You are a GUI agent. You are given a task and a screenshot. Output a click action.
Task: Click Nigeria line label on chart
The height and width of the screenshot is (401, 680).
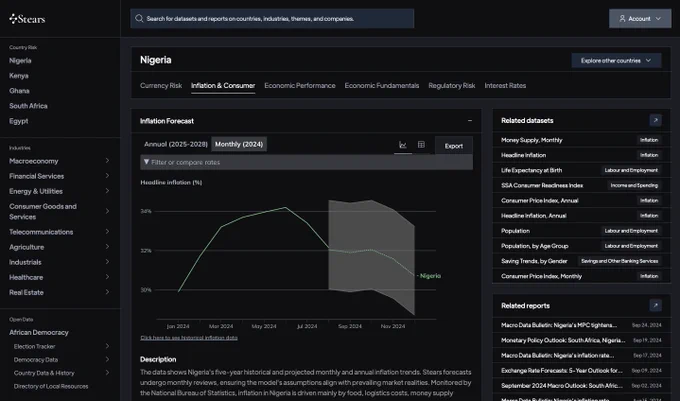pyautogui.click(x=430, y=276)
